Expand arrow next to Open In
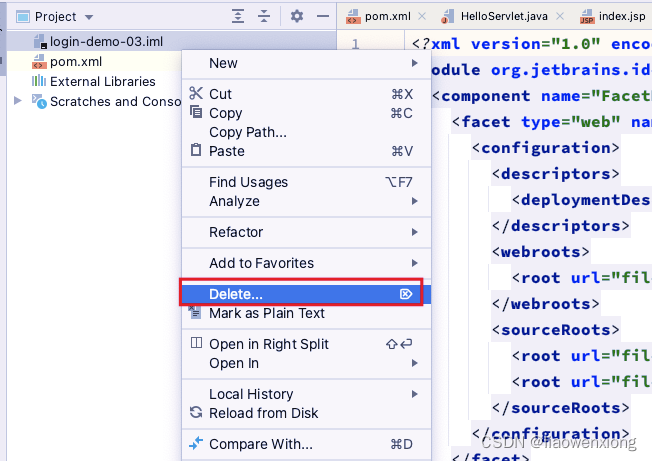 pos(414,363)
